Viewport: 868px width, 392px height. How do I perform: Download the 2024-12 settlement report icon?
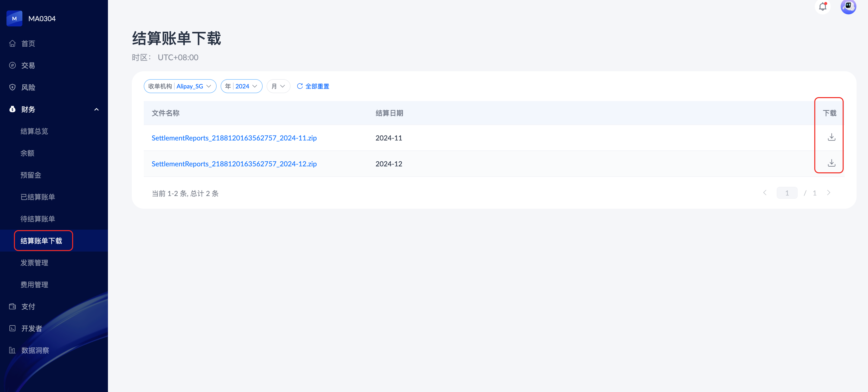831,163
